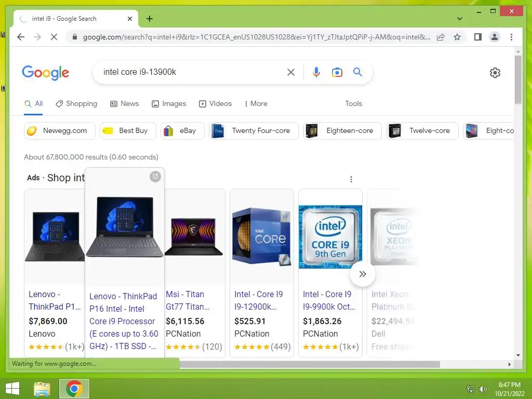Filter by Twenty Four-core chip
The height and width of the screenshot is (399, 532).
[x=254, y=130]
